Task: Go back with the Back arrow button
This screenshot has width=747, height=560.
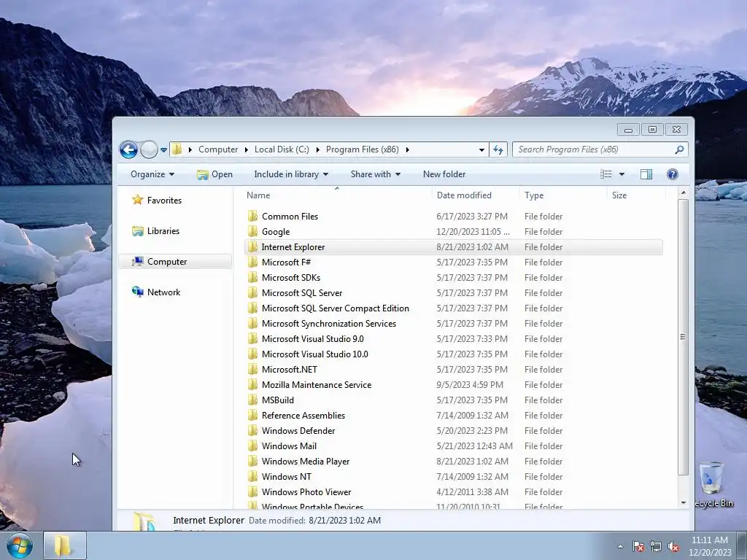Action: point(128,149)
